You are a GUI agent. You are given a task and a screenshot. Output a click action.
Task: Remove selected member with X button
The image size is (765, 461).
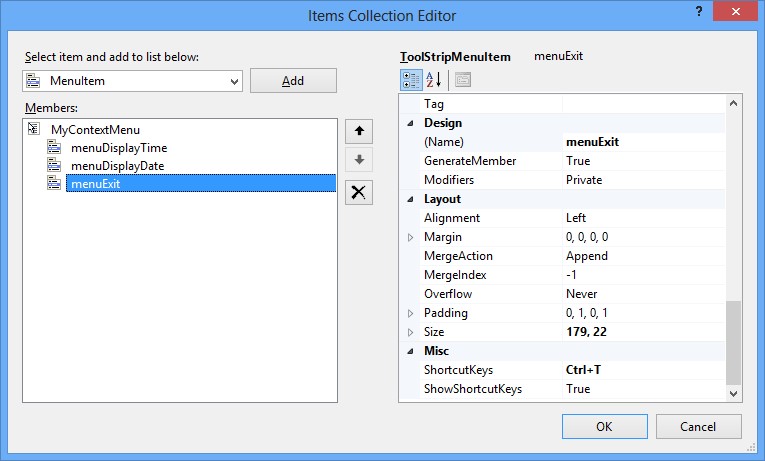pyautogui.click(x=359, y=193)
